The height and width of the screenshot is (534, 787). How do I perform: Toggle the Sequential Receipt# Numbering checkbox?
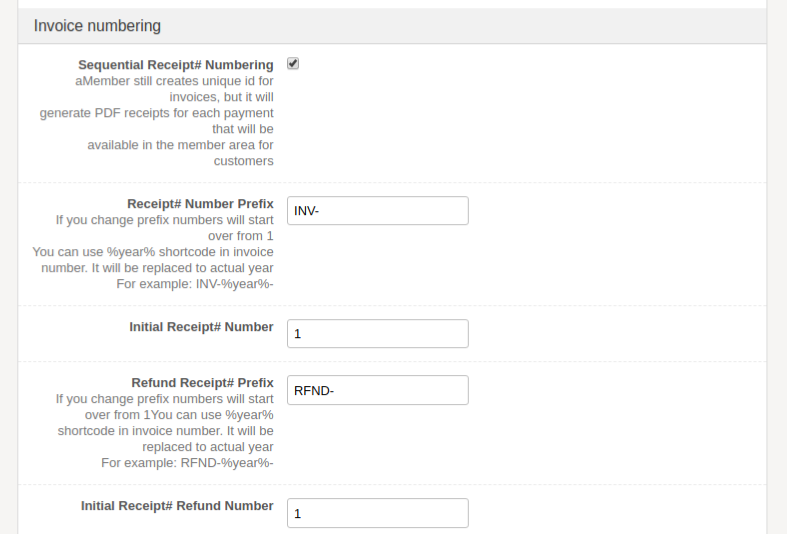point(293,63)
